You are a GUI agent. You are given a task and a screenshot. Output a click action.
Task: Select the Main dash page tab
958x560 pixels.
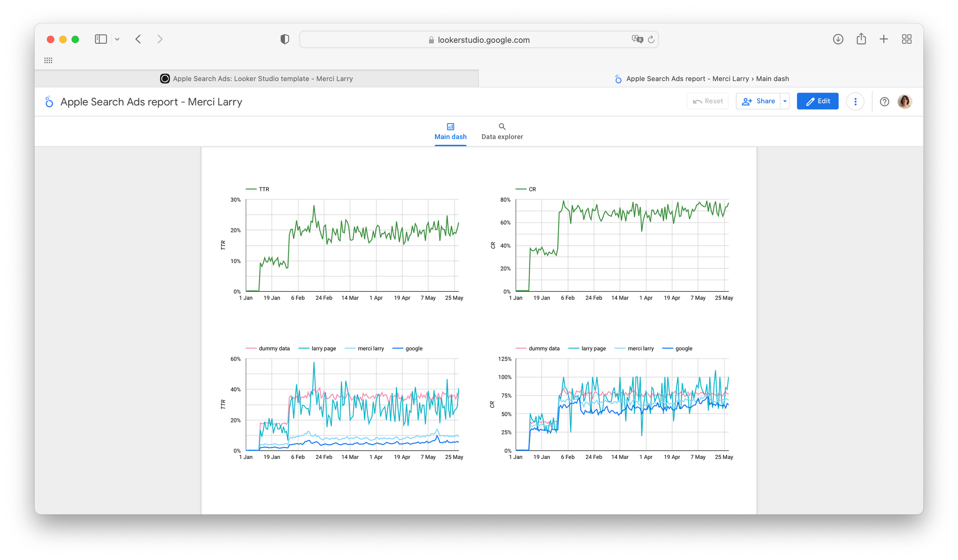450,131
